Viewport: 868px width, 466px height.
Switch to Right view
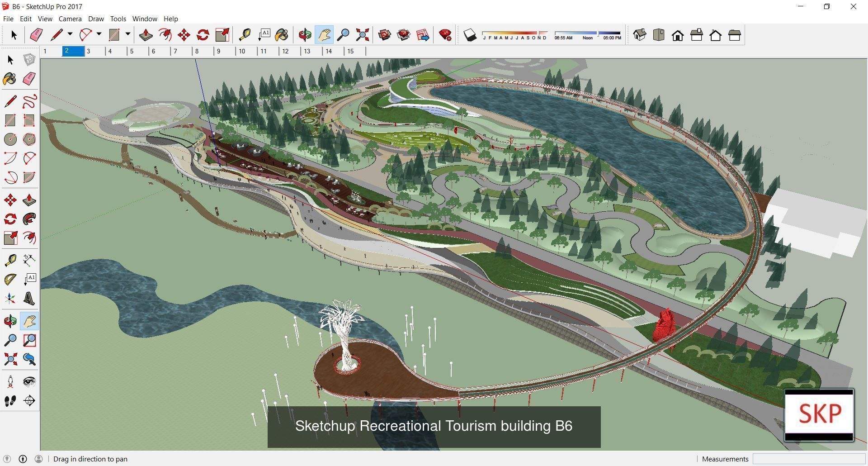697,35
